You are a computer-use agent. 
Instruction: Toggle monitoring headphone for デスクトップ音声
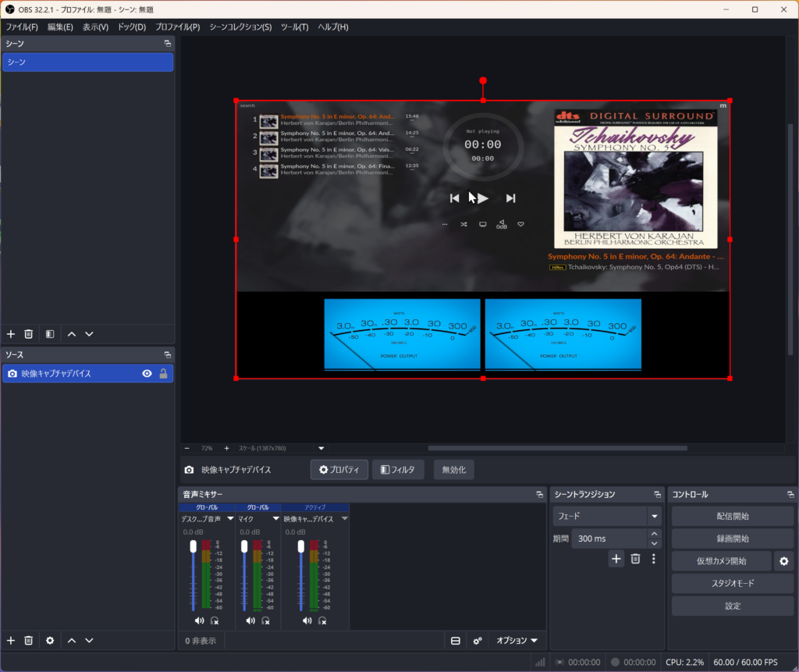215,620
